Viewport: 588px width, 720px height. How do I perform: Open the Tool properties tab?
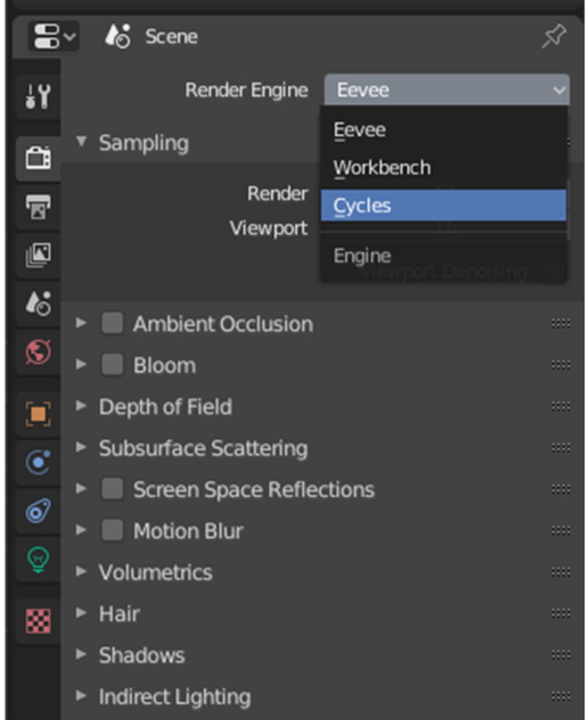(x=38, y=97)
